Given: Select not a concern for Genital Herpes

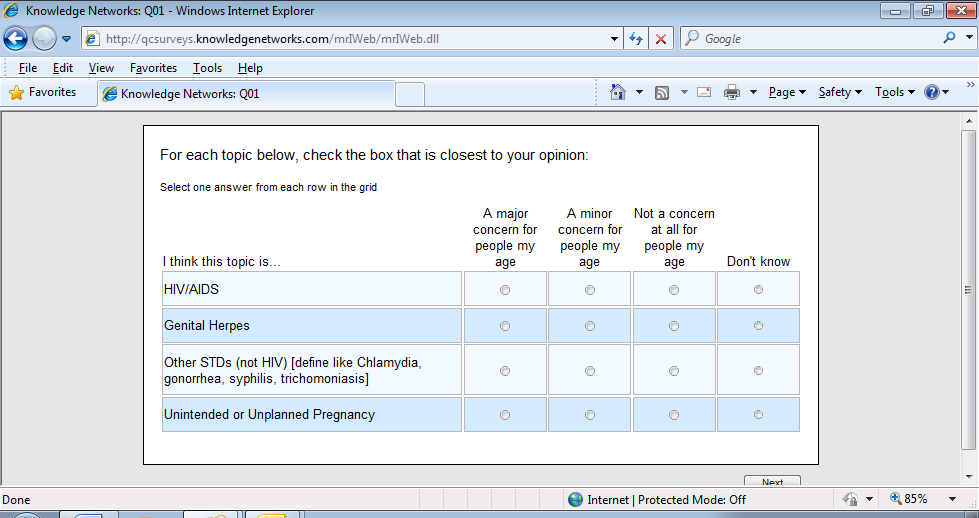Looking at the screenshot, I should [674, 326].
